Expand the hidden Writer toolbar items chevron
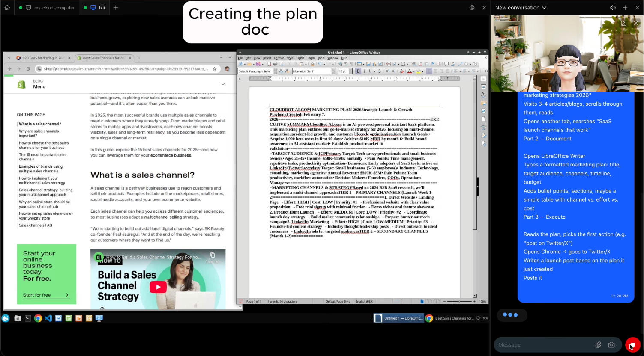Screen dimensions: 644x356 [x=486, y=71]
